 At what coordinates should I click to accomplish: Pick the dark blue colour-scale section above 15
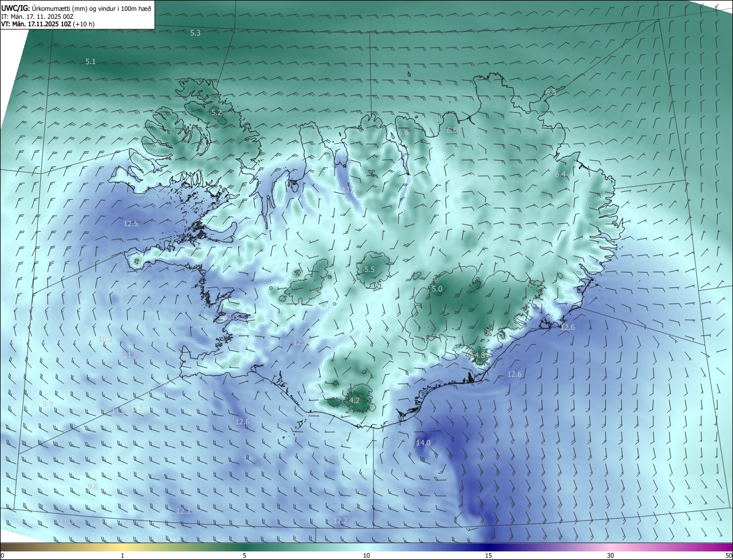click(488, 547)
